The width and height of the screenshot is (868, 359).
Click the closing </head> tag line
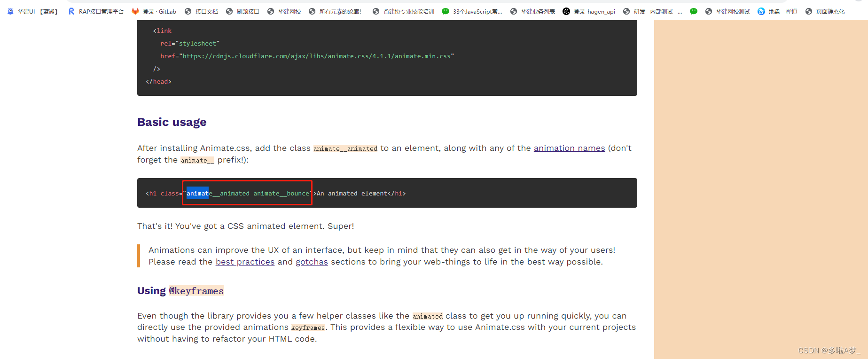pos(158,81)
